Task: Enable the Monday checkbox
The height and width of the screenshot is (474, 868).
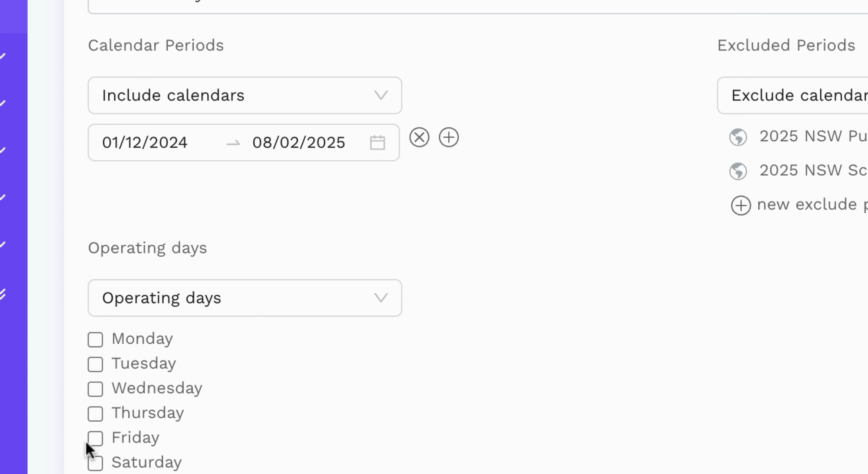Action: coord(95,340)
